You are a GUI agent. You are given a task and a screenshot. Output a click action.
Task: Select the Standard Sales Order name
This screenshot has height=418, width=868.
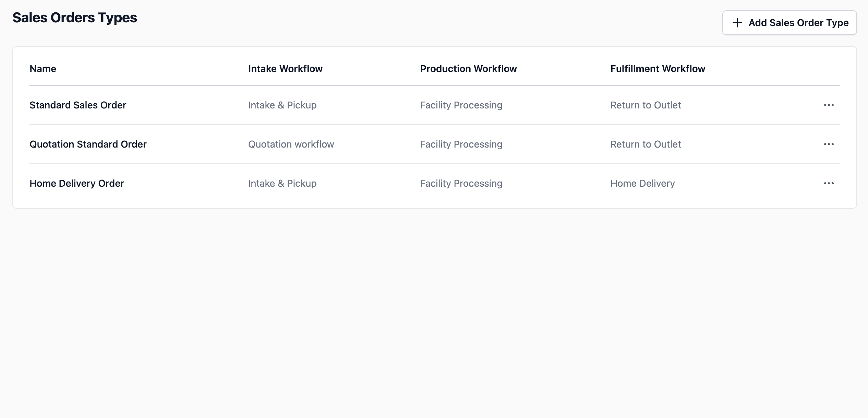tap(78, 105)
